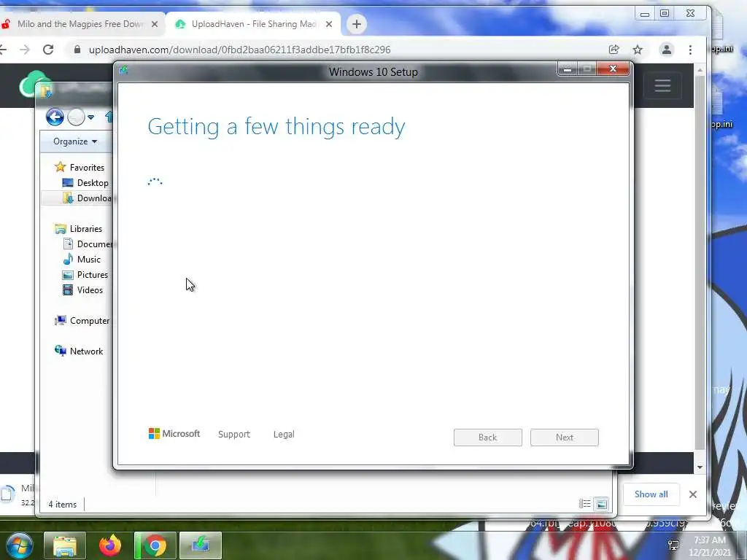The height and width of the screenshot is (560, 747).
Task: Open Firefox from taskbar
Action: point(110,545)
